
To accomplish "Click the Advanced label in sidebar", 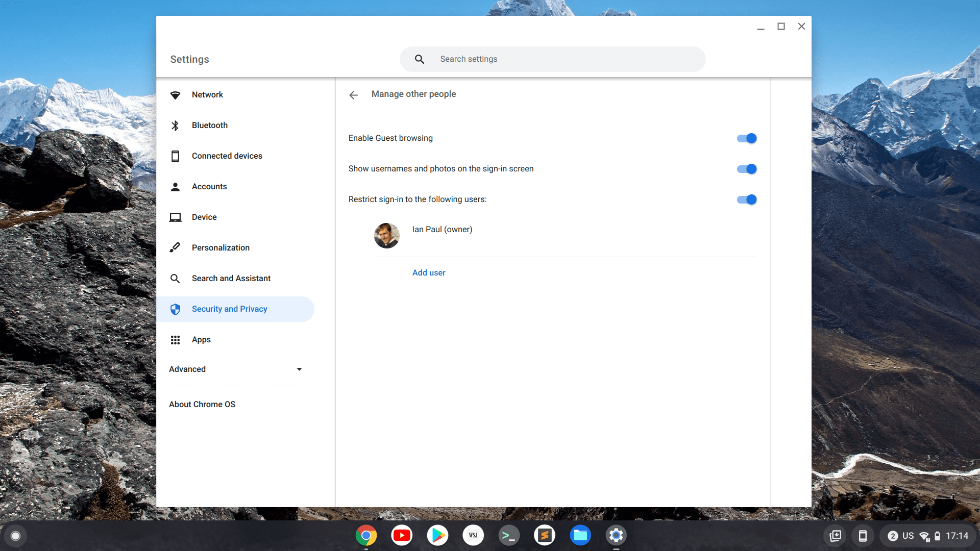I will [x=187, y=369].
